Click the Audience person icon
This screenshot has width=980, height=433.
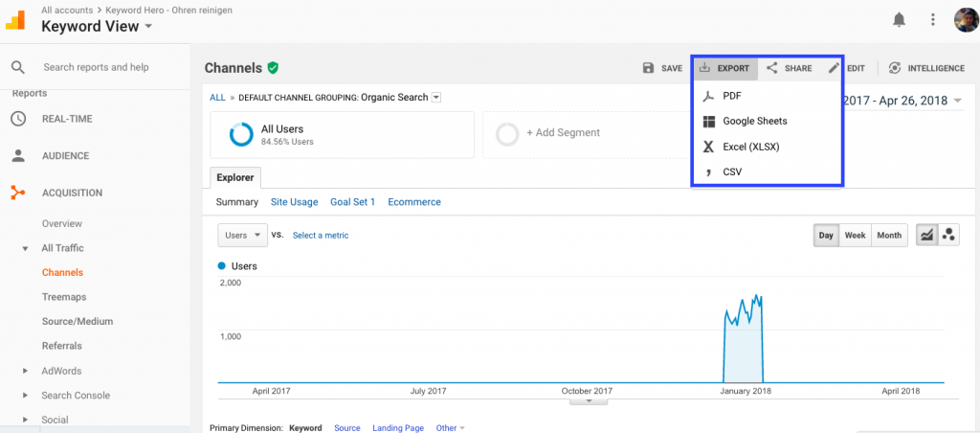18,156
